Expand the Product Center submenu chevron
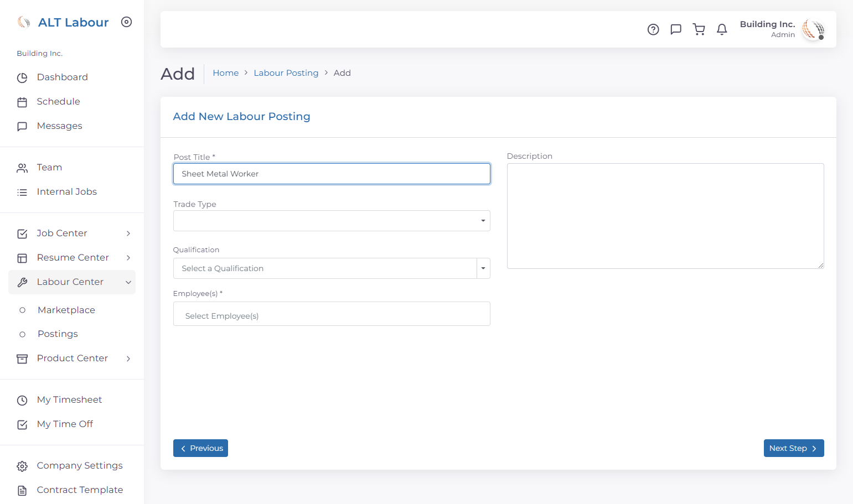853x504 pixels. point(128,358)
